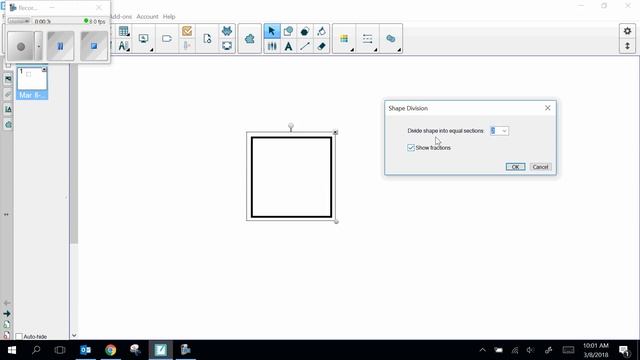Open the line style options tool
The width and height of the screenshot is (640, 360).
(x=367, y=39)
